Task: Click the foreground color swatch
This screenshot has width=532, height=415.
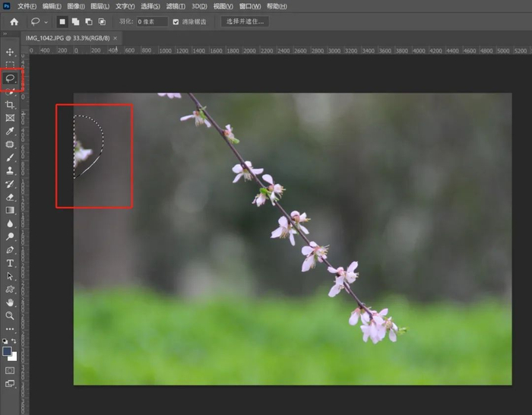Action: (8, 351)
